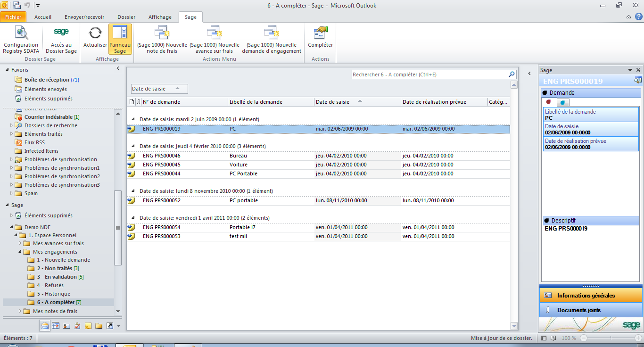
Task: Collapse the lundi 8 novembre 2010 group
Action: [132, 191]
